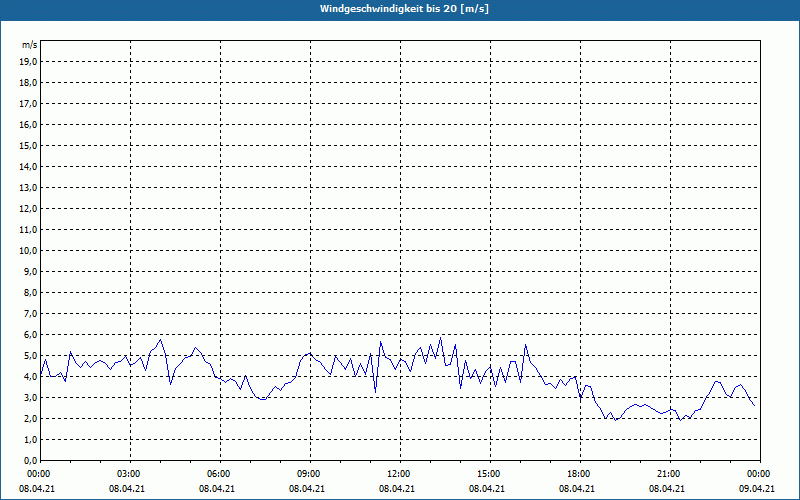Select the 21:00 time axis label
800x500 pixels.
point(670,474)
